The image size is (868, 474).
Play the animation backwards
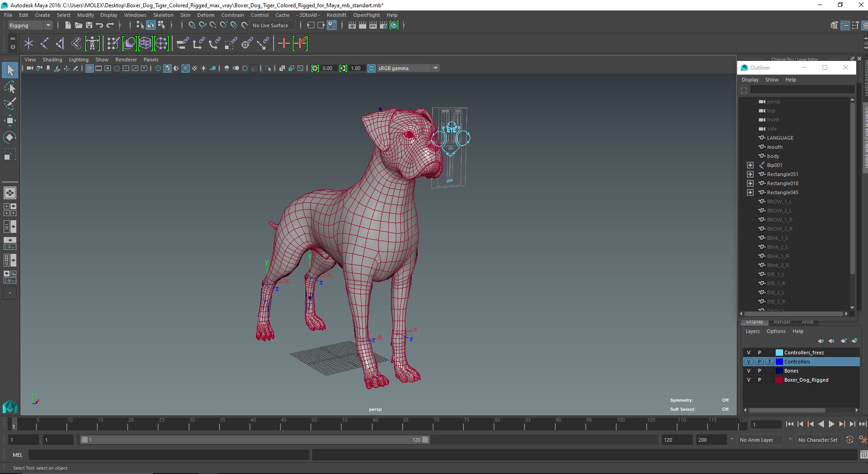point(821,424)
